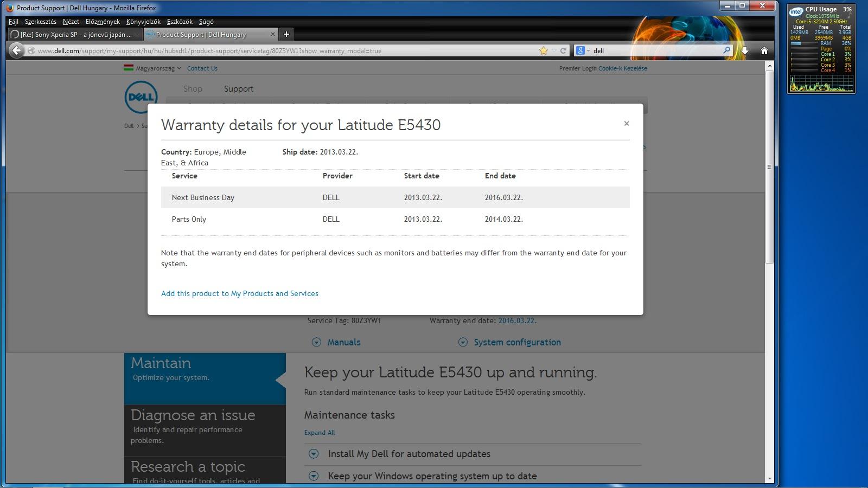The height and width of the screenshot is (488, 868).
Task: Click the Contact Us link
Action: pos(202,68)
